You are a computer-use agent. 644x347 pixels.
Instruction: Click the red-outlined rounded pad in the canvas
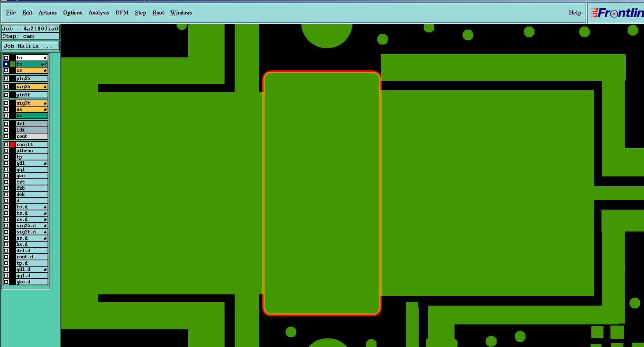click(x=322, y=193)
